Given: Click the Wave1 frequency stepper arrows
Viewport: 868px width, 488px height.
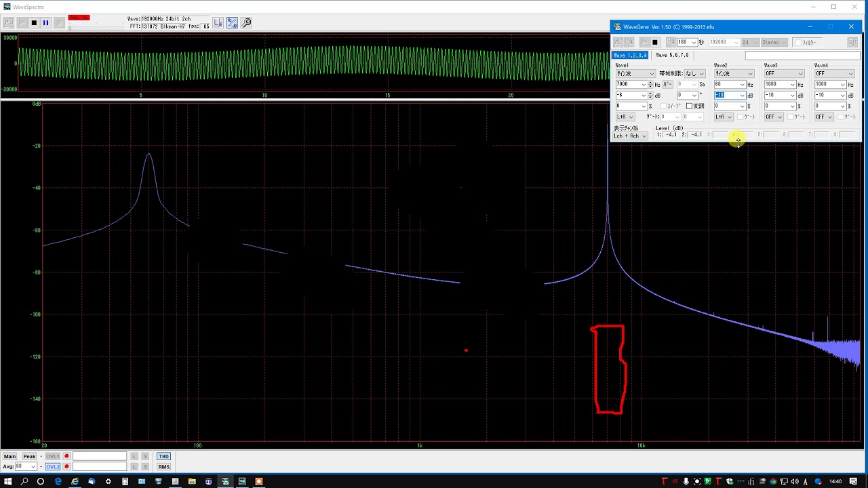Looking at the screenshot, I should pyautogui.click(x=650, y=85).
